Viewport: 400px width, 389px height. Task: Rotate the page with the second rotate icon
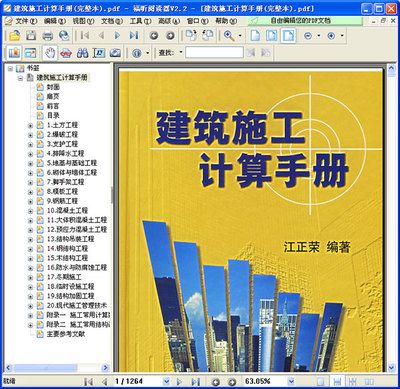click(x=208, y=35)
